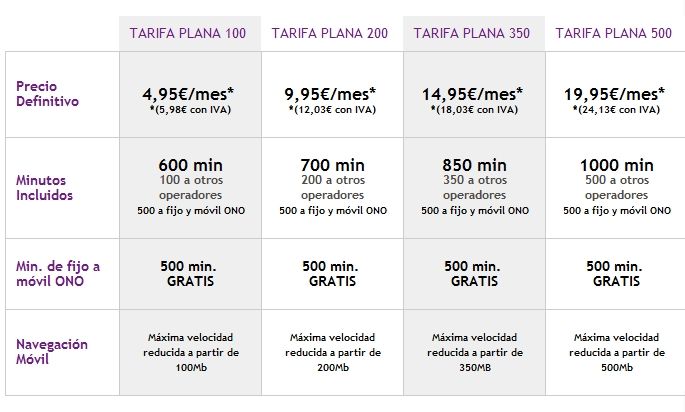
Task: Select the 1000 min cell
Action: pyautogui.click(x=615, y=164)
